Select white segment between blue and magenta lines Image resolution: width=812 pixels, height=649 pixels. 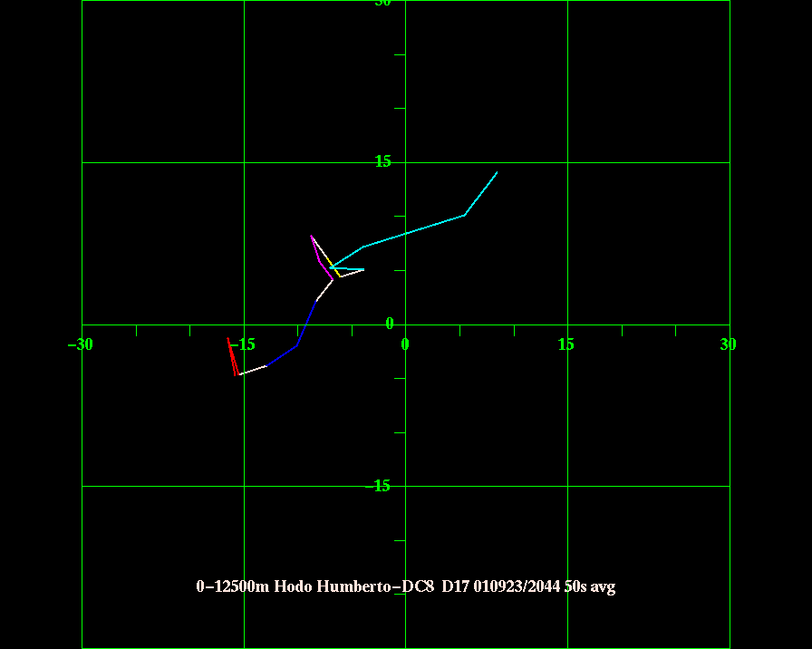click(324, 290)
